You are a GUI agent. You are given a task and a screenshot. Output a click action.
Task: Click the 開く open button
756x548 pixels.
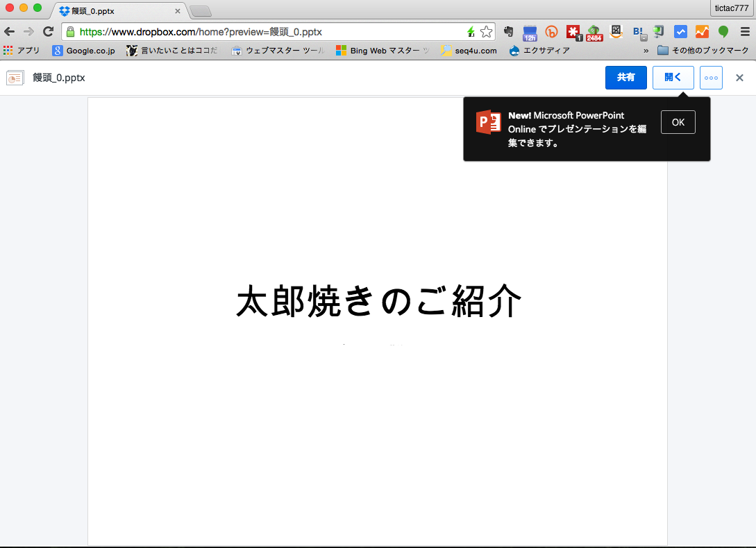point(673,78)
